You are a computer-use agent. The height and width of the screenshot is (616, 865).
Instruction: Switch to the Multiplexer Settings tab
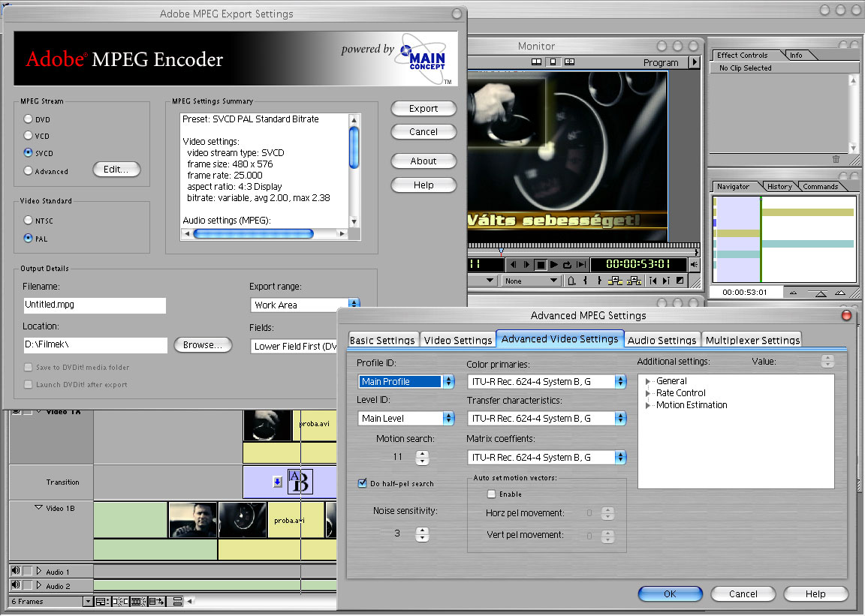coord(752,340)
